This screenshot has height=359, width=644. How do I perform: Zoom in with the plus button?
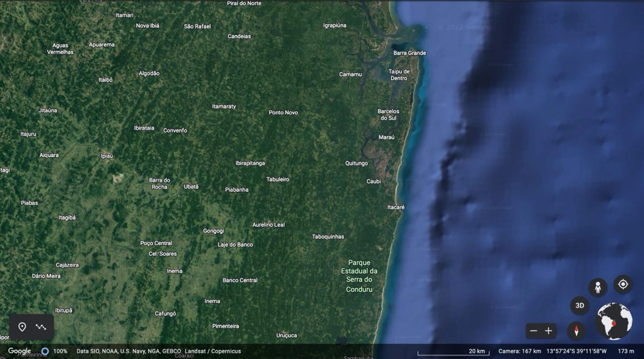[x=548, y=331]
